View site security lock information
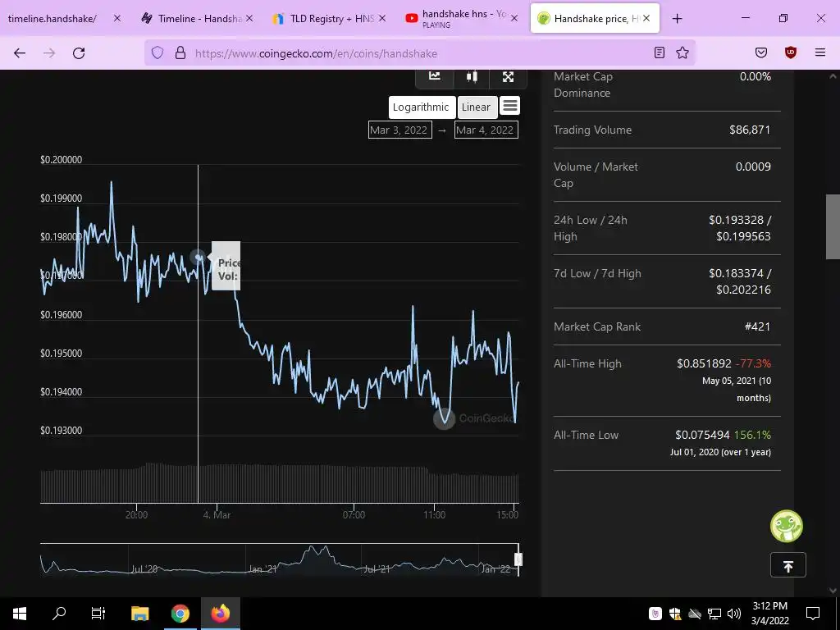 180,52
